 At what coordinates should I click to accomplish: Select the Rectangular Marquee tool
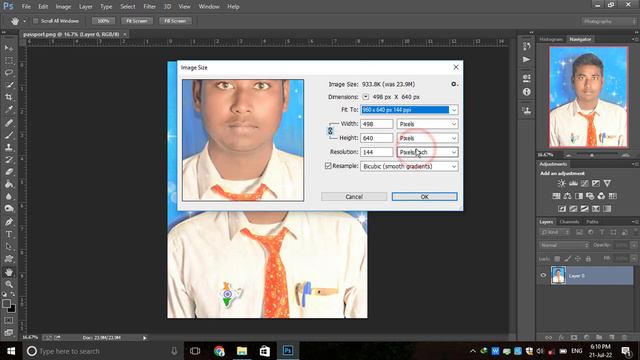(9, 60)
